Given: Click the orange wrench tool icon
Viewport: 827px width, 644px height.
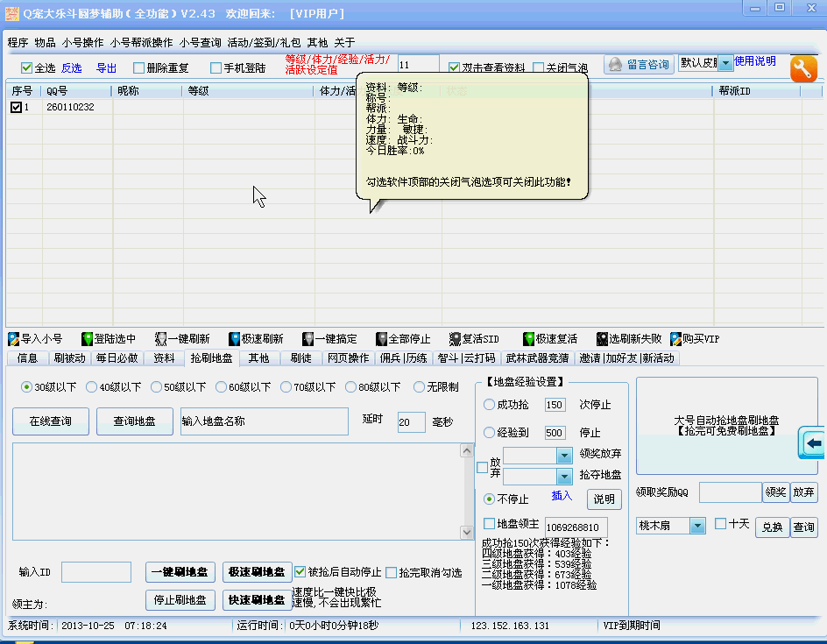Looking at the screenshot, I should click(x=803, y=68).
